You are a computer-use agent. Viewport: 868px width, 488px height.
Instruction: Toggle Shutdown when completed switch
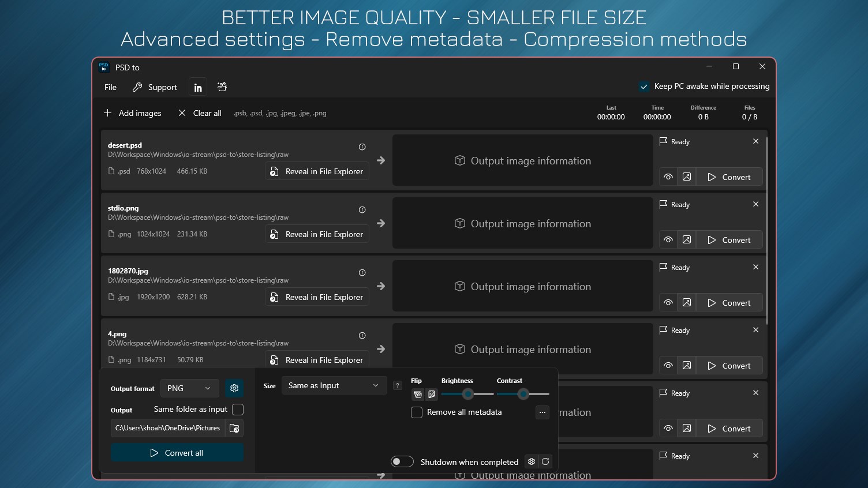(402, 461)
